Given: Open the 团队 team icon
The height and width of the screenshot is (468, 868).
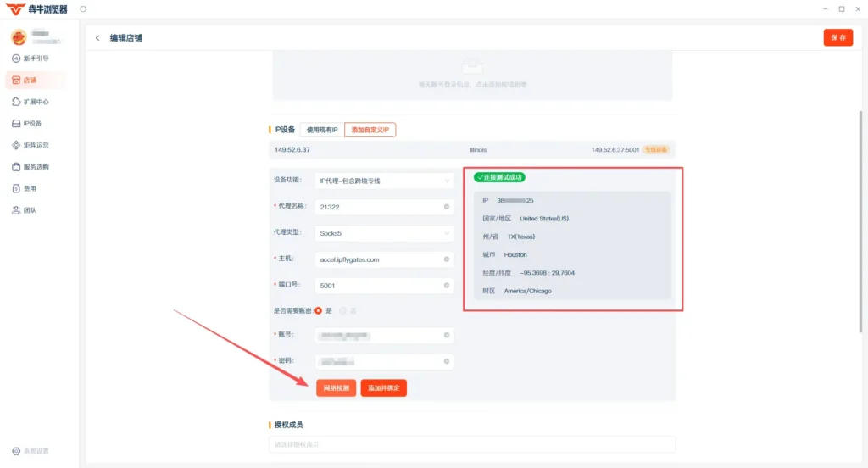Looking at the screenshot, I should pyautogui.click(x=16, y=210).
